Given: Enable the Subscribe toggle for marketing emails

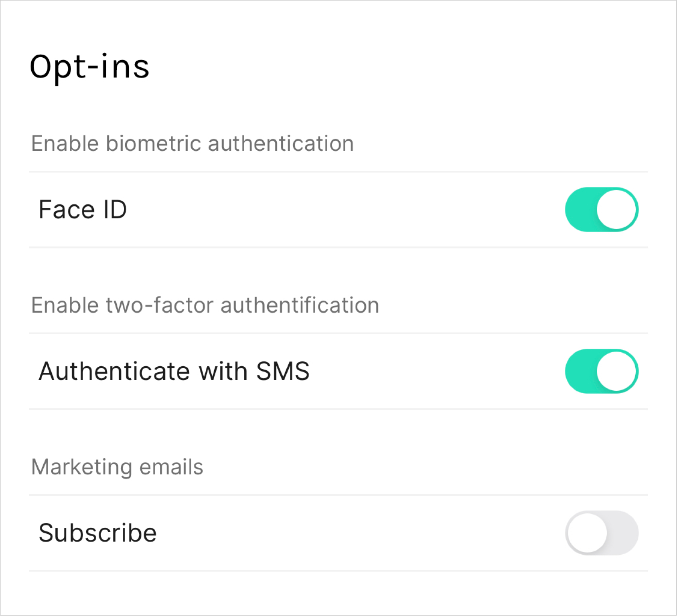Looking at the screenshot, I should pyautogui.click(x=602, y=532).
